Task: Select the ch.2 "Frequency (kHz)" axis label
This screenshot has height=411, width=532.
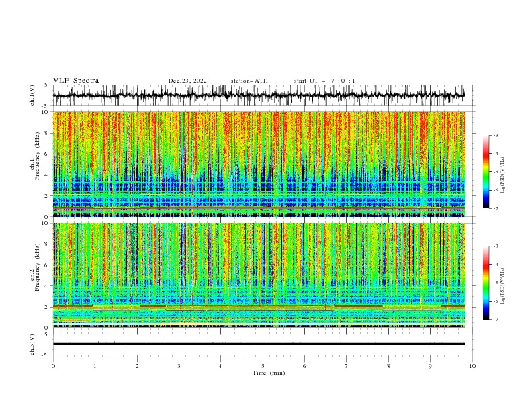Action: coord(38,267)
